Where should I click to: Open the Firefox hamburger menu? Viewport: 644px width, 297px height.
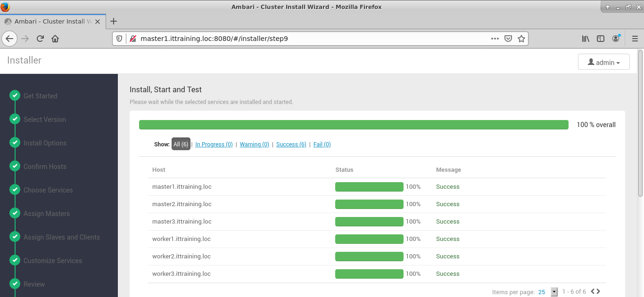coord(635,39)
